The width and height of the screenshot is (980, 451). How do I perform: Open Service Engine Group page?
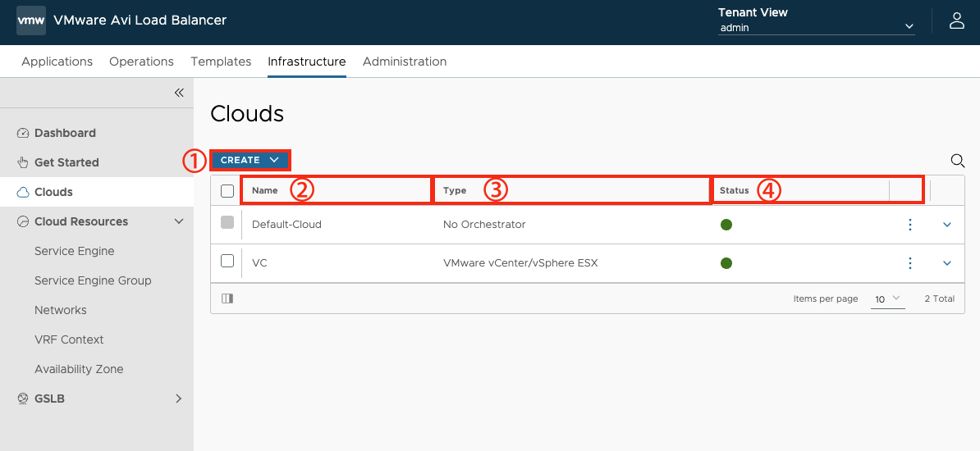(x=93, y=280)
